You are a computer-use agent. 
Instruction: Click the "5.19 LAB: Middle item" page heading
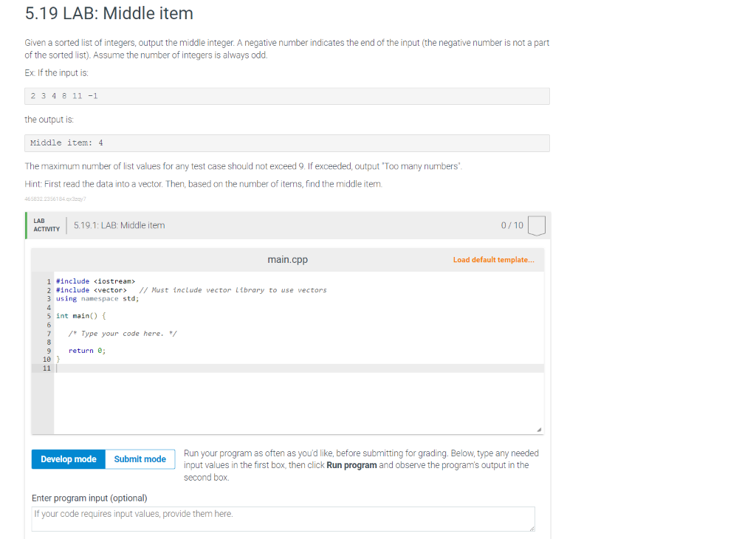click(109, 13)
